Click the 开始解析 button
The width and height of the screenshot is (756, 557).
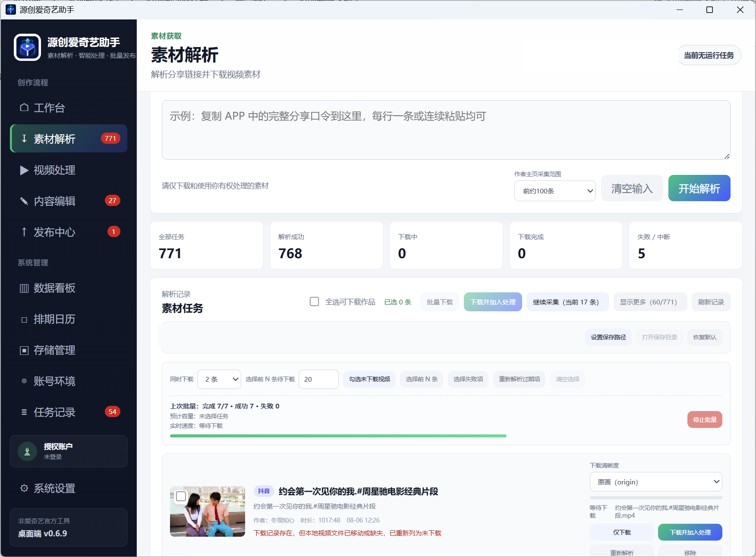click(699, 188)
